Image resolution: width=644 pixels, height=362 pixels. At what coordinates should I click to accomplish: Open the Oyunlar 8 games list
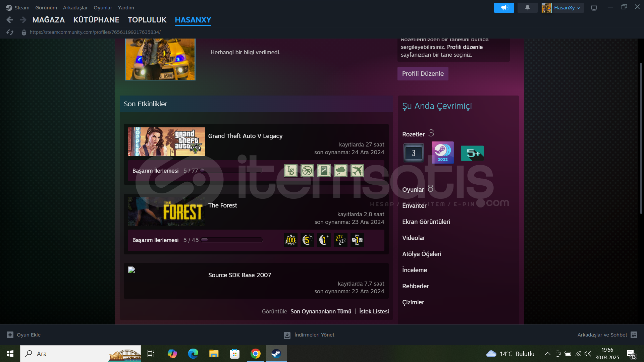click(x=418, y=189)
